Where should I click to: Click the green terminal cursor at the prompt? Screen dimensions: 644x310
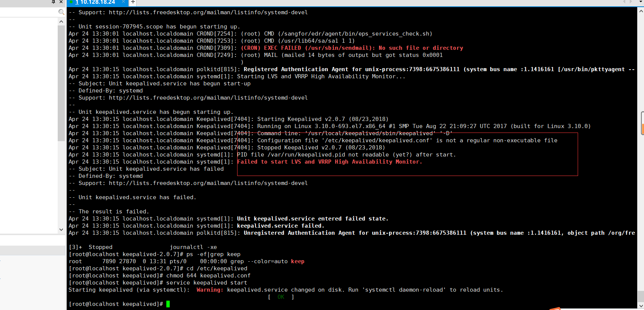coord(168,304)
